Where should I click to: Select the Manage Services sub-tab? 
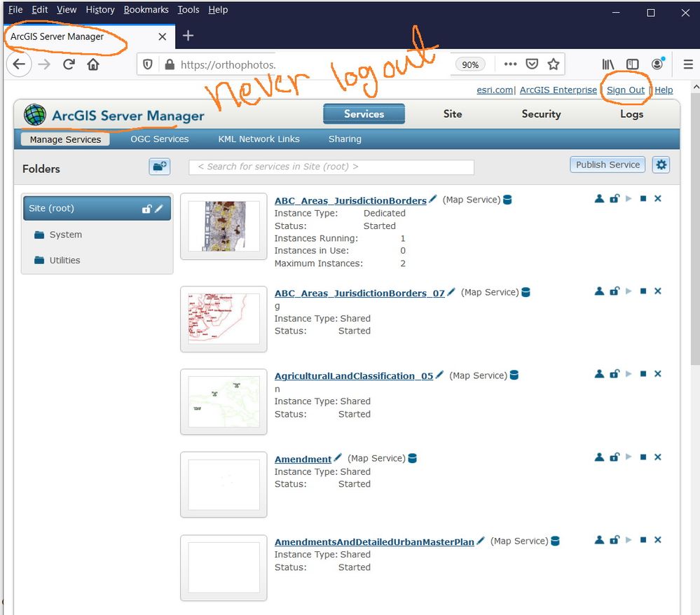tap(65, 139)
